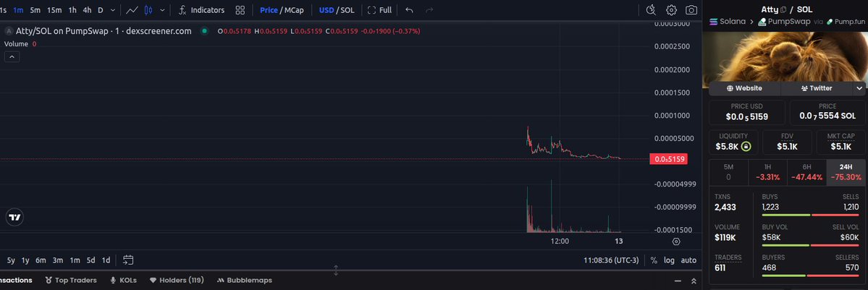The image size is (868, 290).
Task: Toggle auto scale
Action: pyautogui.click(x=688, y=260)
